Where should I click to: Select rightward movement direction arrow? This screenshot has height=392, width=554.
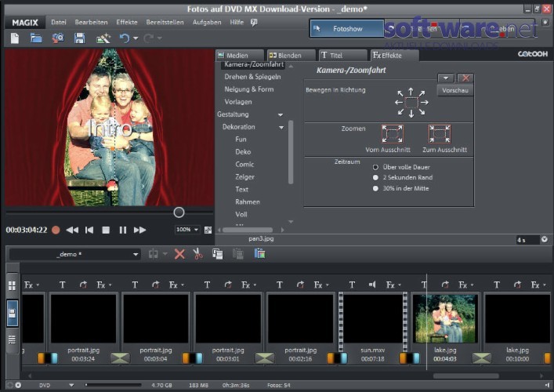coord(425,103)
